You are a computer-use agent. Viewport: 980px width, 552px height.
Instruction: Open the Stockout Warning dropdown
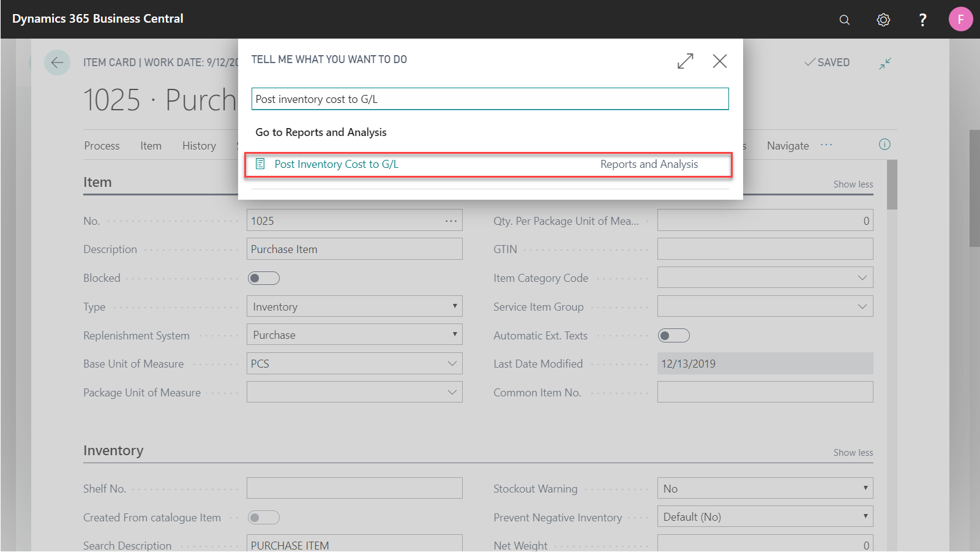click(765, 488)
